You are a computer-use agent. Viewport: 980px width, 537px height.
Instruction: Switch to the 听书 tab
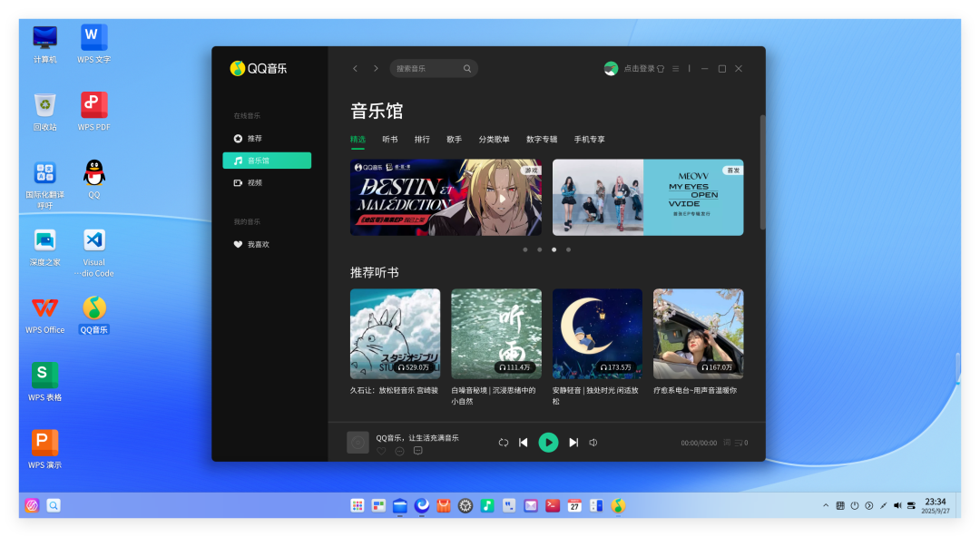(x=390, y=140)
